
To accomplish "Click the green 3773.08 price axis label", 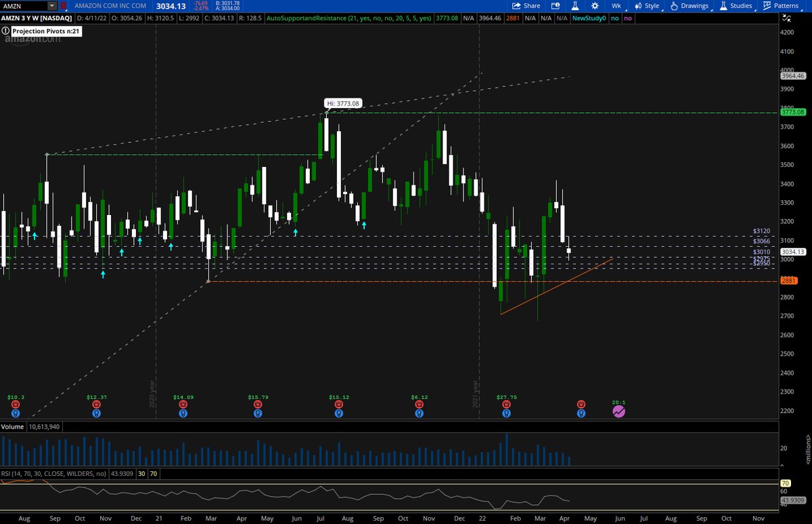I will [792, 112].
